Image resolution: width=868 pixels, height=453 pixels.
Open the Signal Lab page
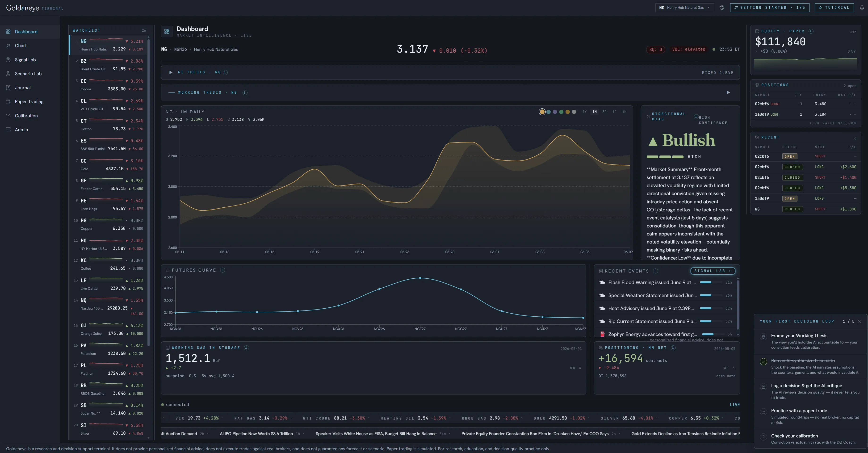click(30, 60)
